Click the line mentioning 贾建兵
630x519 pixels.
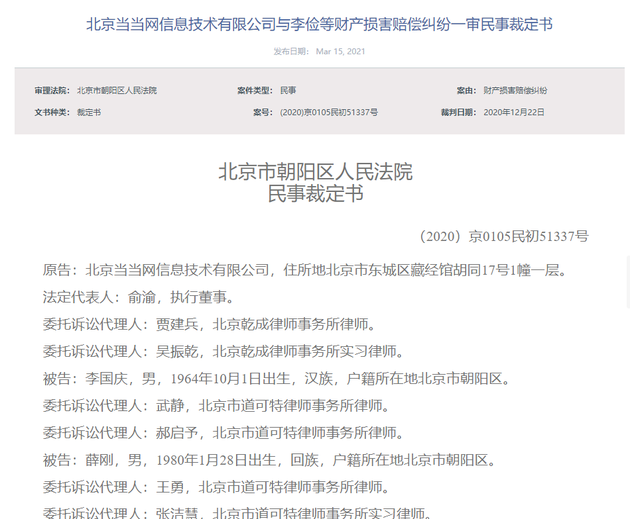pyautogui.click(x=209, y=324)
